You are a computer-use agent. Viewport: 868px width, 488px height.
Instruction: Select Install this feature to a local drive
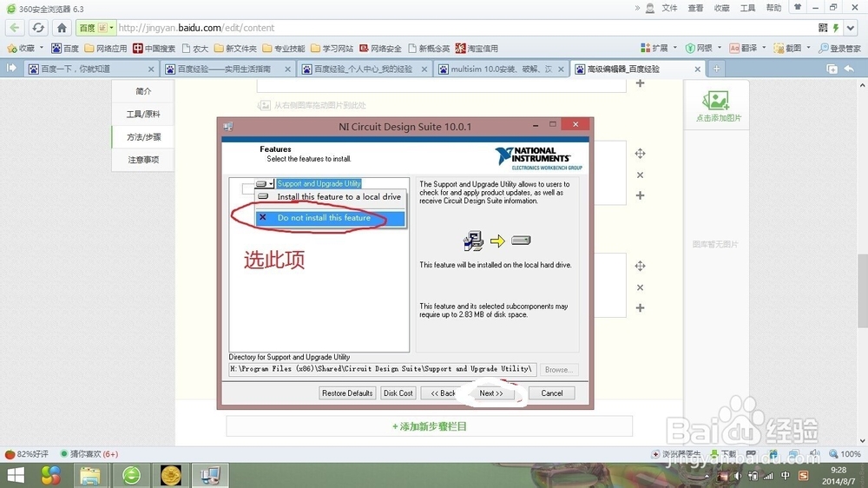pyautogui.click(x=330, y=196)
